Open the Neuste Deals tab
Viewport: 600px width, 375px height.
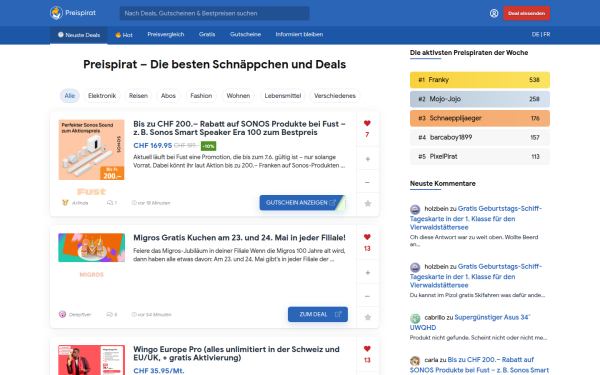tap(79, 35)
